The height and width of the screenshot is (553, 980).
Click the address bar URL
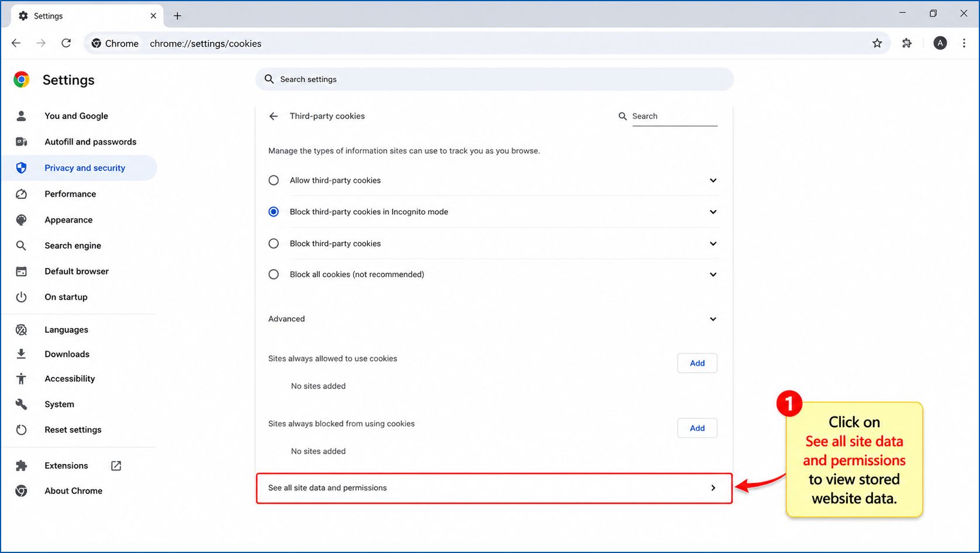click(205, 43)
